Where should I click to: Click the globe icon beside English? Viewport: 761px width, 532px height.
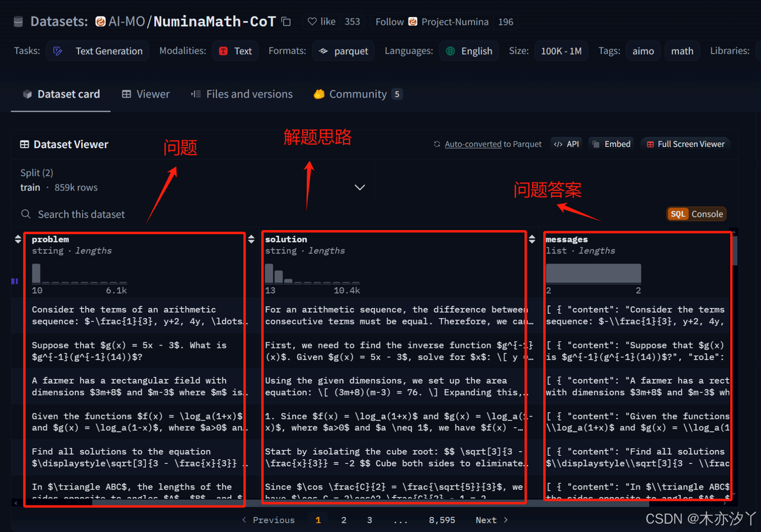point(450,51)
